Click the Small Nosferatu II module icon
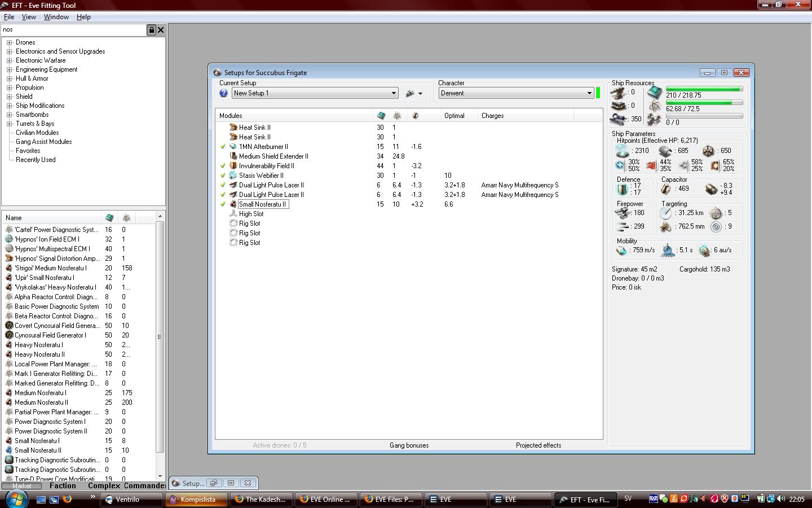Viewport: 812px width, 508px height. [233, 204]
